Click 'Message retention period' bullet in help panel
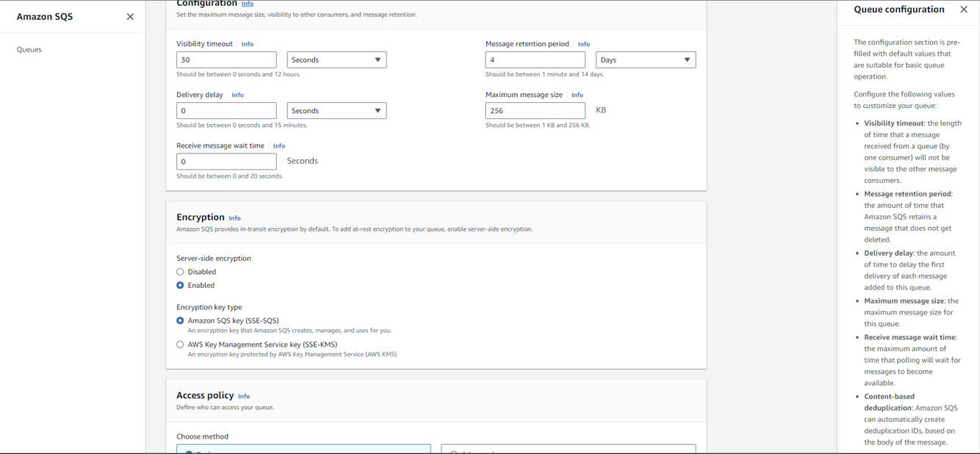The image size is (980, 454). (x=907, y=194)
